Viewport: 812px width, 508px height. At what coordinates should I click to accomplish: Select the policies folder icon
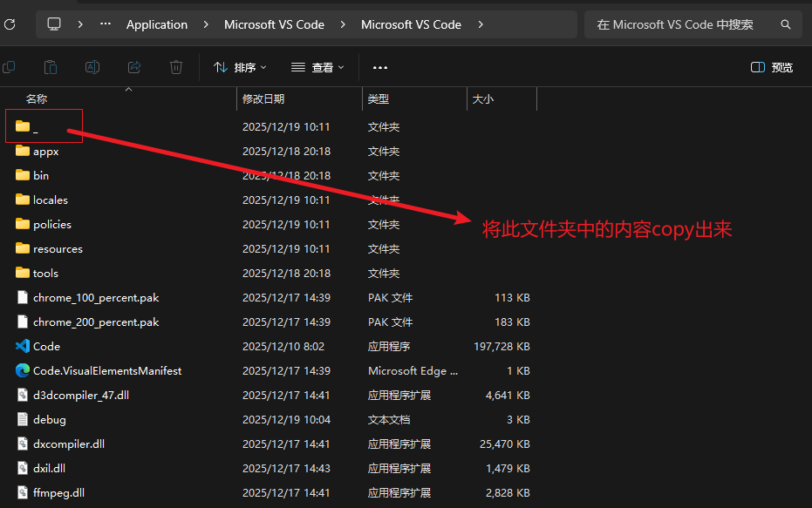pyautogui.click(x=23, y=223)
